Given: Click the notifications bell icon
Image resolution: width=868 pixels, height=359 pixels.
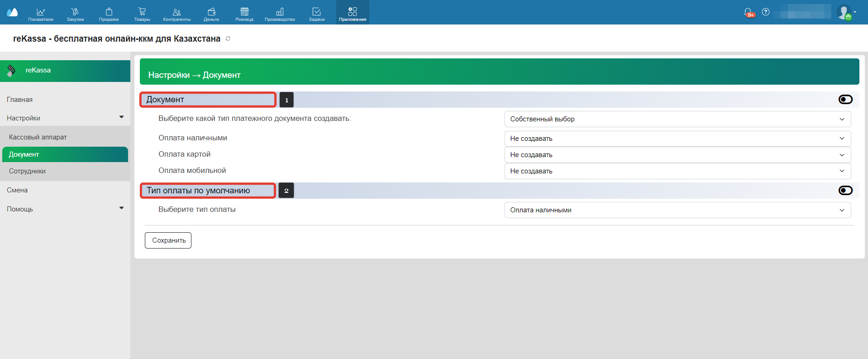Looking at the screenshot, I should 748,12.
